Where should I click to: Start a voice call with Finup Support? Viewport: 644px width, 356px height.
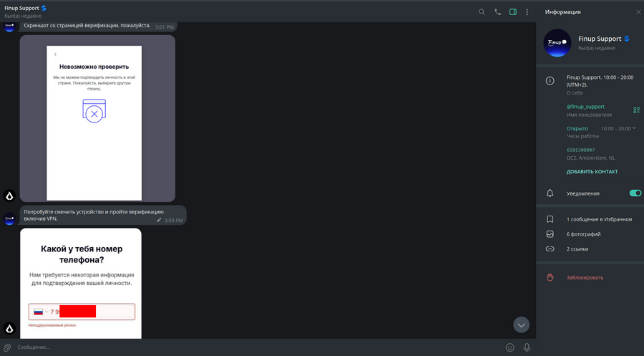[497, 12]
